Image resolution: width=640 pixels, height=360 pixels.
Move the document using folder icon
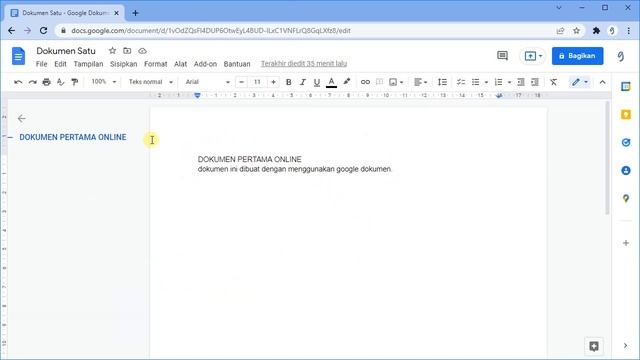[x=127, y=51]
